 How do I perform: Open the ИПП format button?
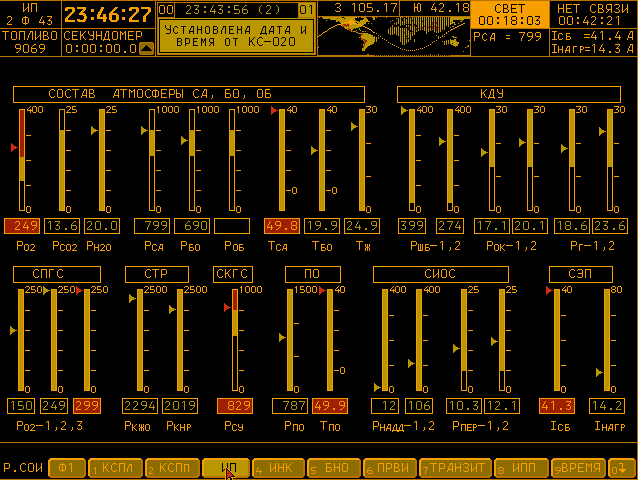click(x=521, y=468)
